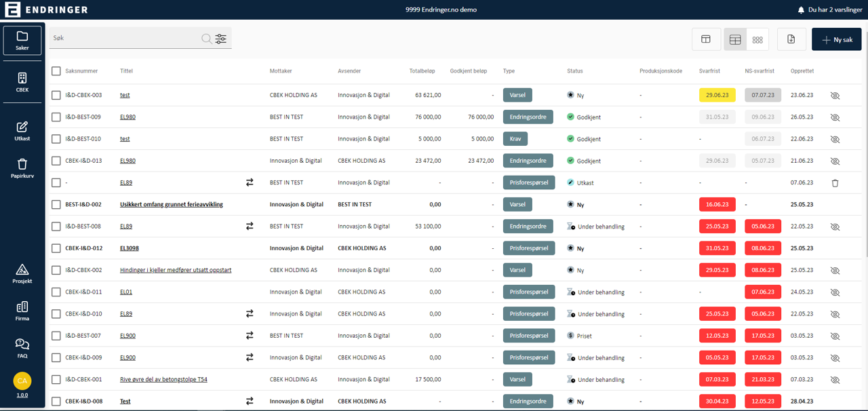Select the table list view icon
Screen dimensions: 868x411
(x=735, y=39)
